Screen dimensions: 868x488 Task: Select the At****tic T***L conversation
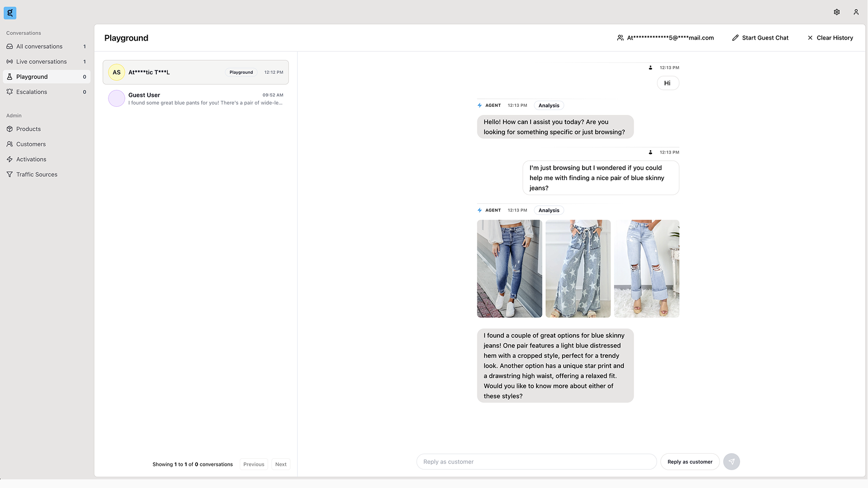tap(195, 72)
